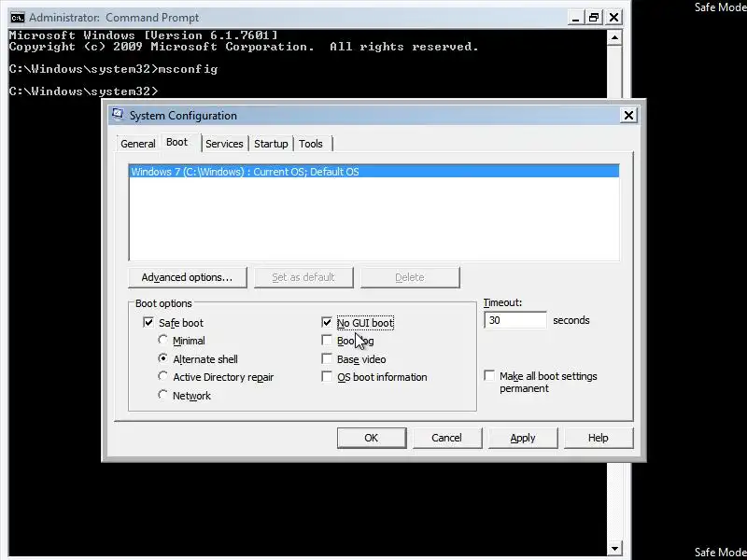The width and height of the screenshot is (747, 560).
Task: Select the Alternate shell radio option
Action: (x=162, y=358)
